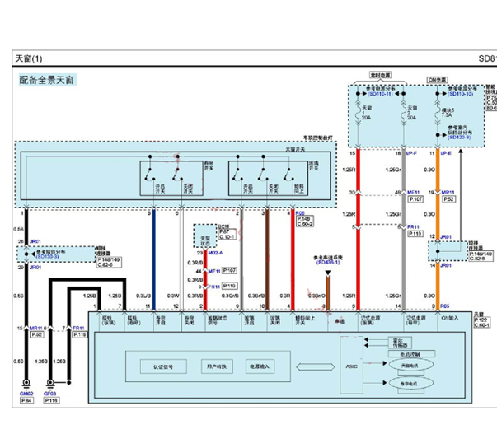Screen dimensions: 497x448
Task: Select the 车顶控制台灯 label
Action: tap(318, 138)
